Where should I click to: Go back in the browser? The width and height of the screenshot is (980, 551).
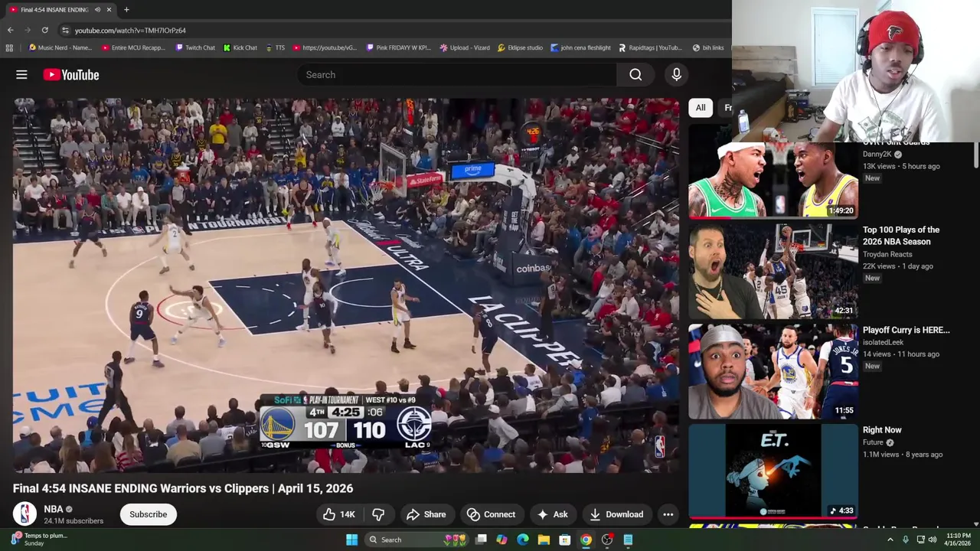coord(10,30)
